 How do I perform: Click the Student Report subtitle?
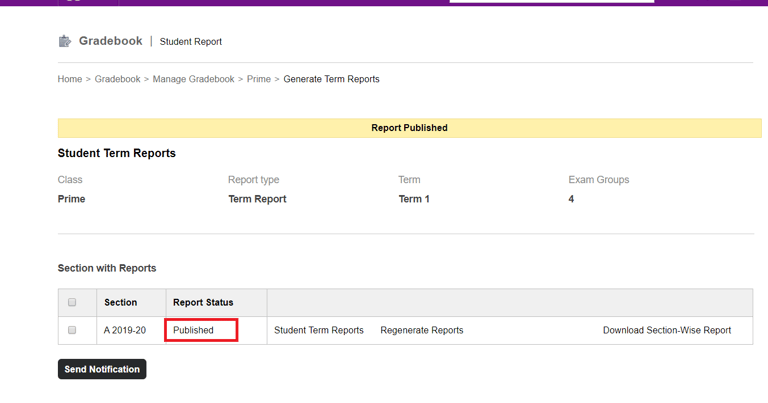click(191, 42)
